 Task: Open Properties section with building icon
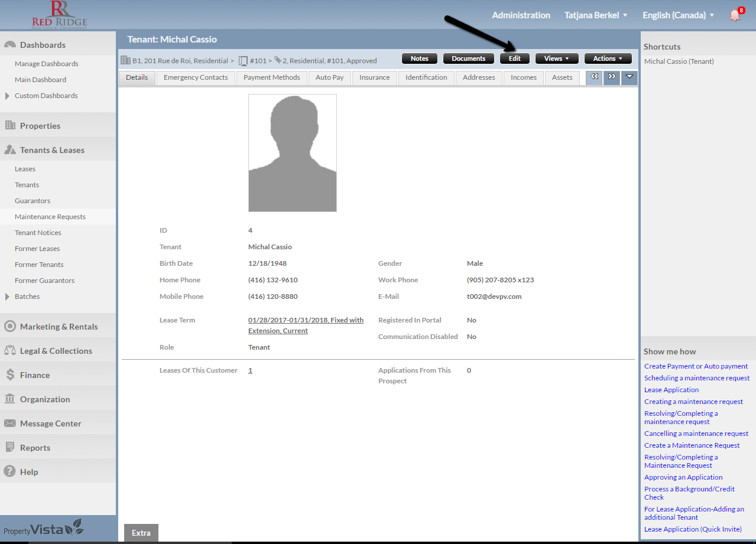[x=40, y=126]
